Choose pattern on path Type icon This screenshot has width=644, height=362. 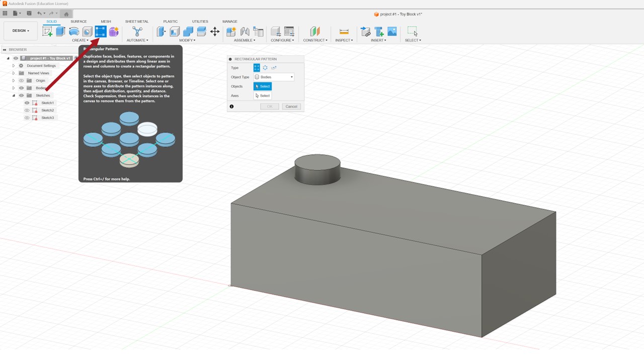pos(274,67)
